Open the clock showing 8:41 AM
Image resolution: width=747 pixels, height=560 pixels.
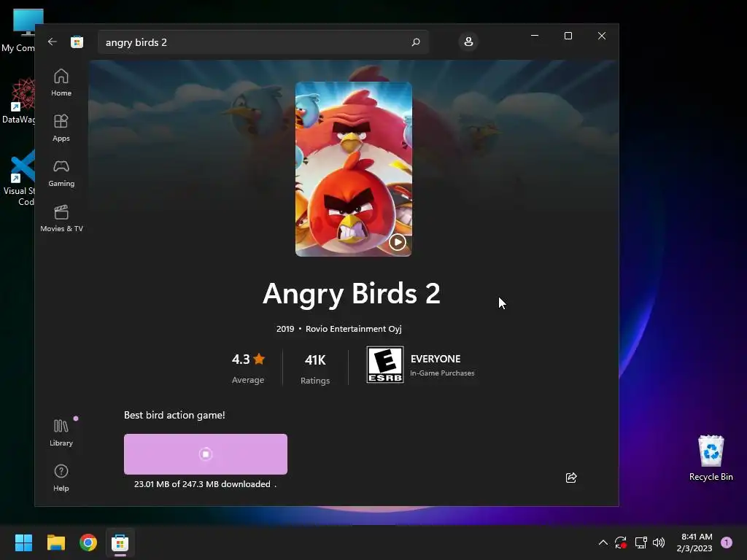point(694,542)
